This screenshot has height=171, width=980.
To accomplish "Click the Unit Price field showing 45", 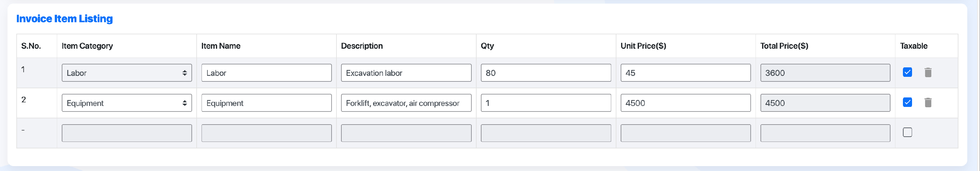I will [x=686, y=73].
